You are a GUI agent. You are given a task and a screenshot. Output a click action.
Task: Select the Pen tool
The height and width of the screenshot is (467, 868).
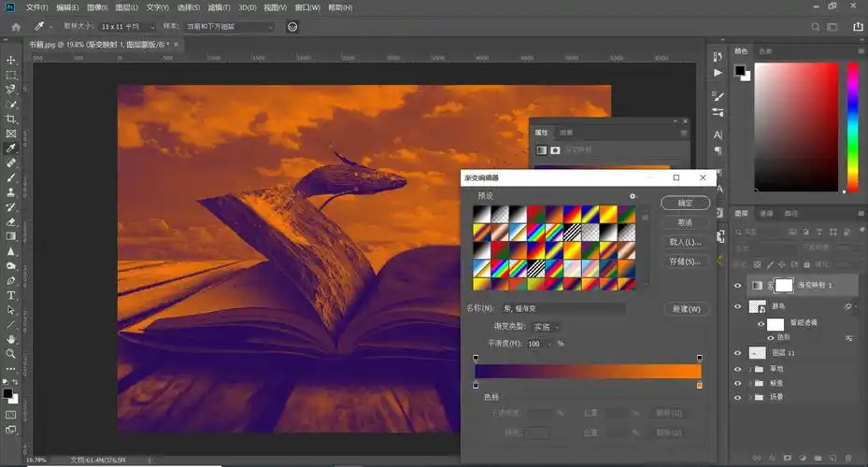click(11, 280)
